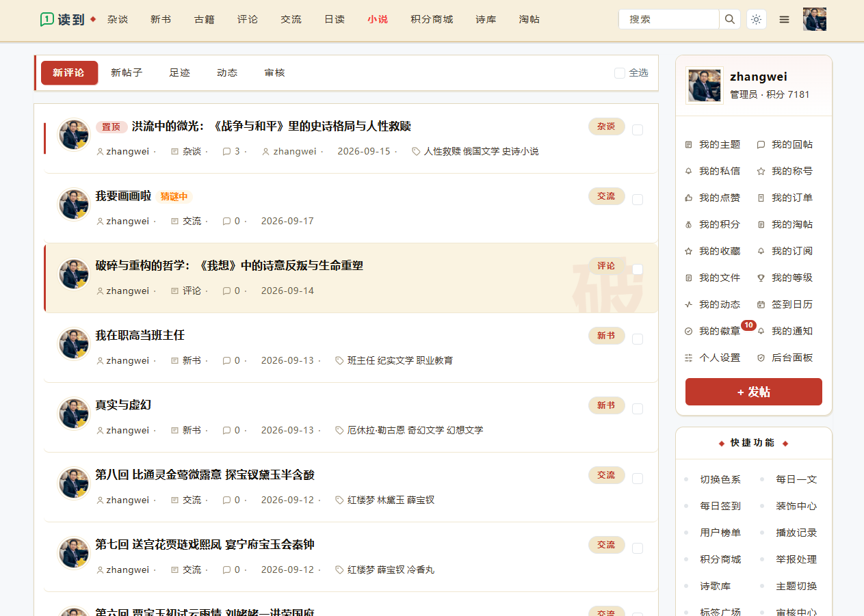The width and height of the screenshot is (864, 616).
Task: Click 装饰中心 quick function
Action: pos(796,506)
